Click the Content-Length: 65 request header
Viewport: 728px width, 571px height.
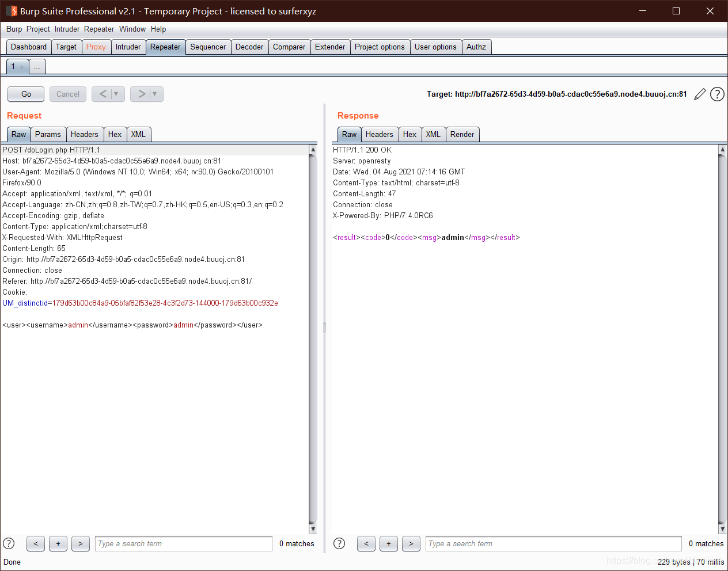tap(34, 249)
